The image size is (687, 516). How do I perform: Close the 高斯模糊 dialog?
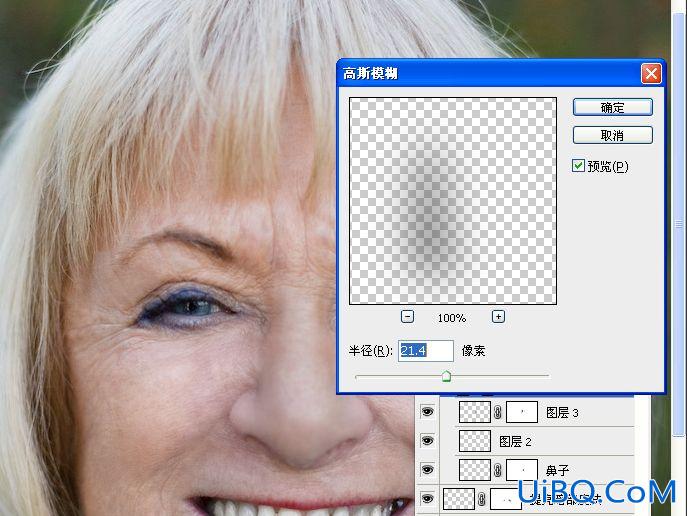pos(651,74)
